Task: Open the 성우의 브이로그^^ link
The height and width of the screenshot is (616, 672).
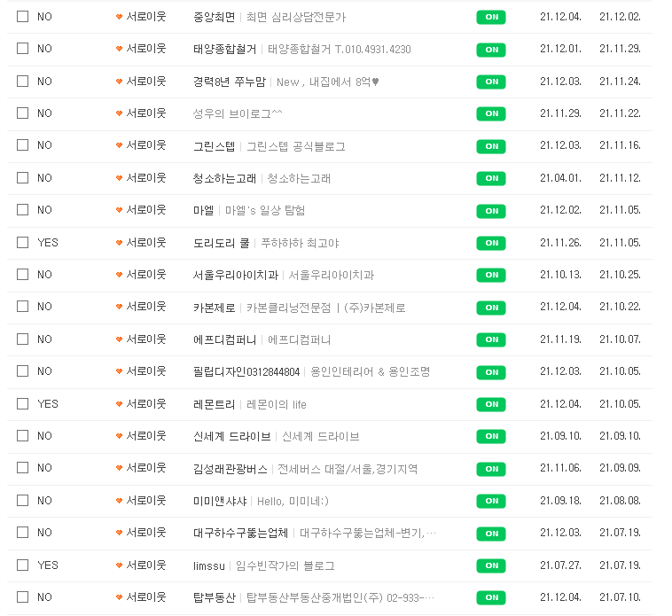Action: [x=238, y=114]
